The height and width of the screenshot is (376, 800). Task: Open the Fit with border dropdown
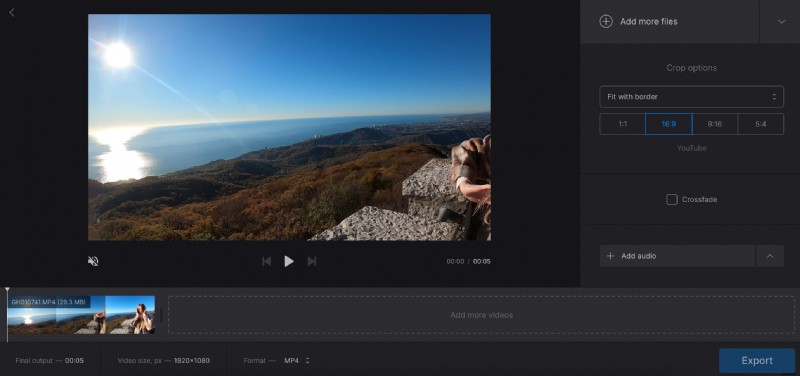(691, 96)
